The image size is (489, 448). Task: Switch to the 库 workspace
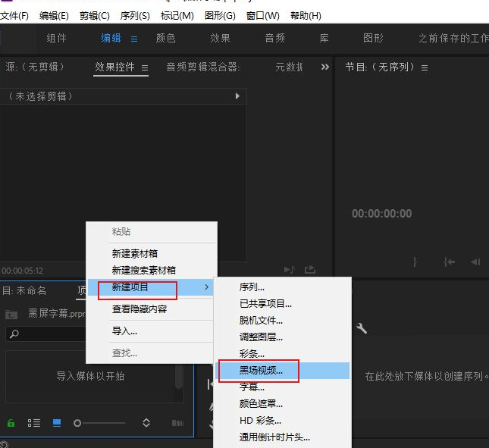point(324,38)
